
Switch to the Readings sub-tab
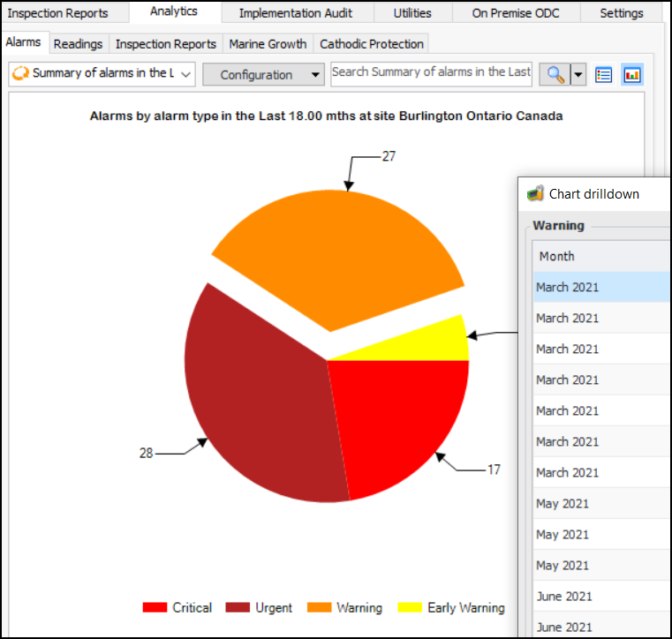click(x=78, y=43)
